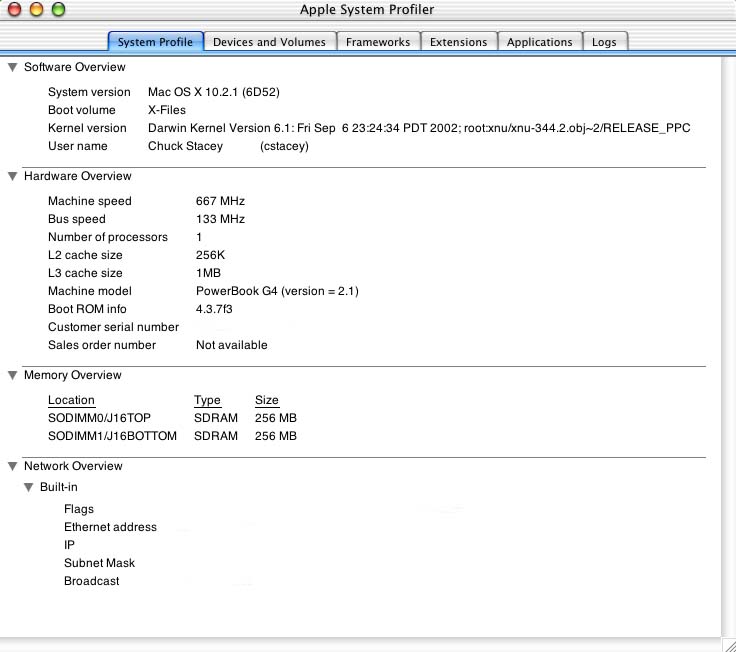Click the 'IP' label under Built-in
This screenshot has height=652, width=736.
coord(69,545)
